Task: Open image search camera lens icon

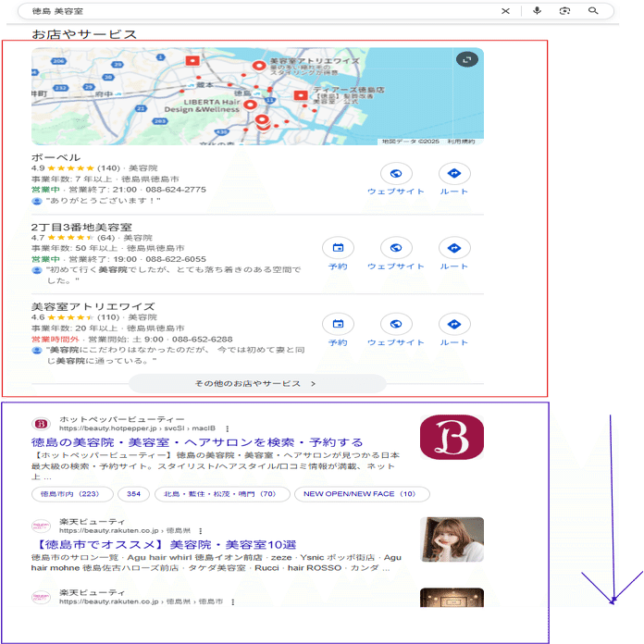Action: 564,11
